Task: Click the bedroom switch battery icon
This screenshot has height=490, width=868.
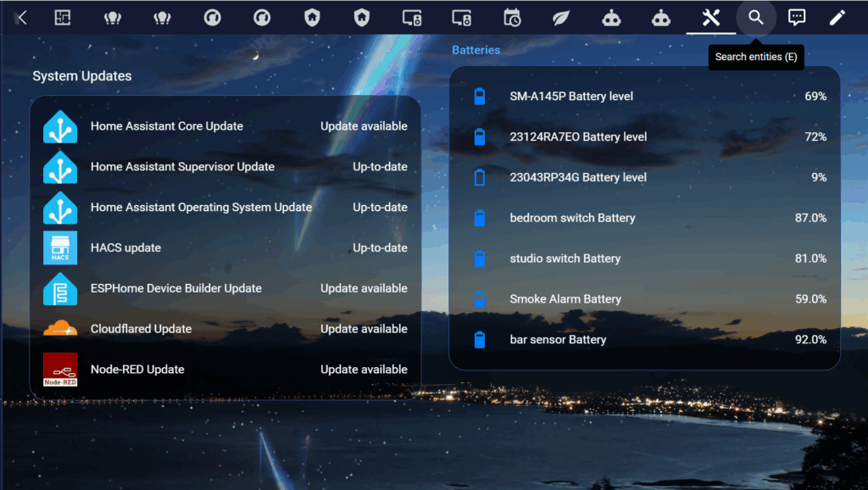Action: pos(480,218)
